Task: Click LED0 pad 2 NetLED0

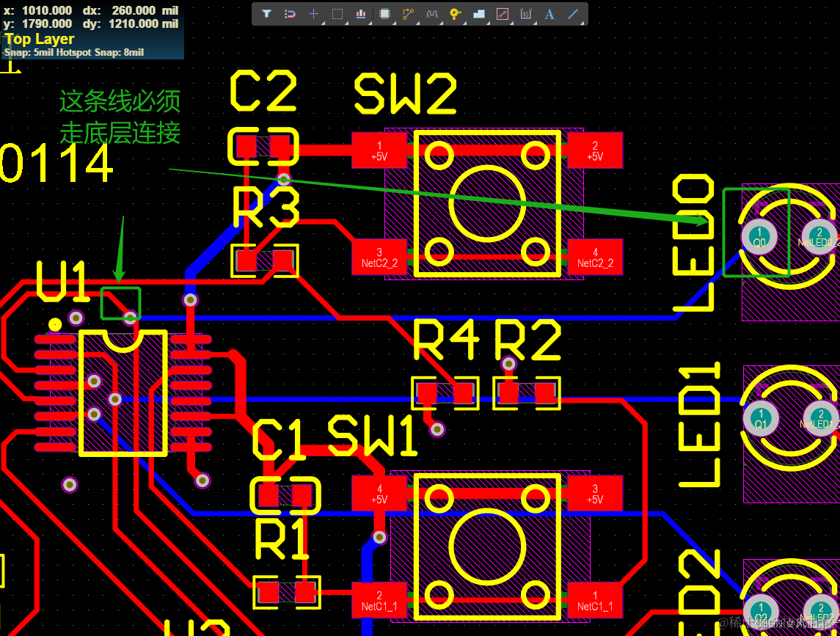Action: [819, 237]
